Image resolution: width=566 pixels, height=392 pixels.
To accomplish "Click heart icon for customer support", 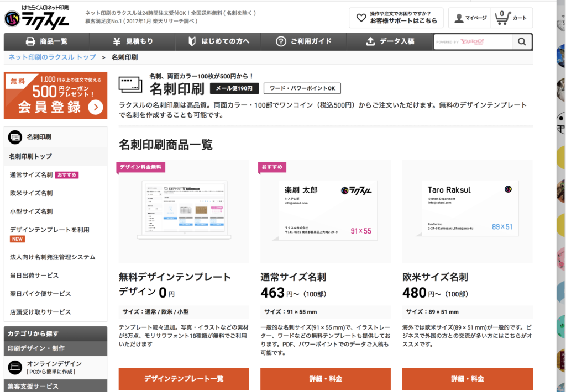I will point(361,18).
